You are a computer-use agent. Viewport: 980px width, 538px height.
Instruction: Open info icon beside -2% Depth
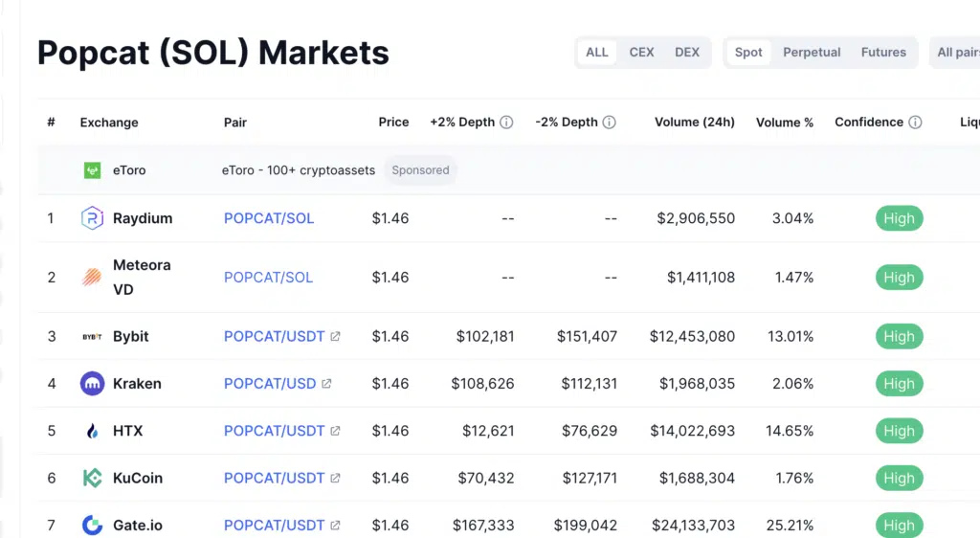(x=609, y=122)
